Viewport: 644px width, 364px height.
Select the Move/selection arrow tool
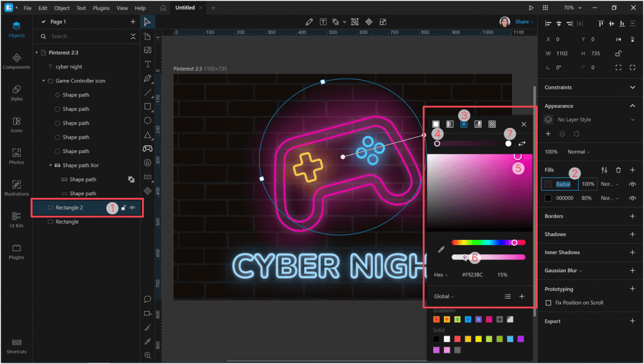tap(147, 22)
